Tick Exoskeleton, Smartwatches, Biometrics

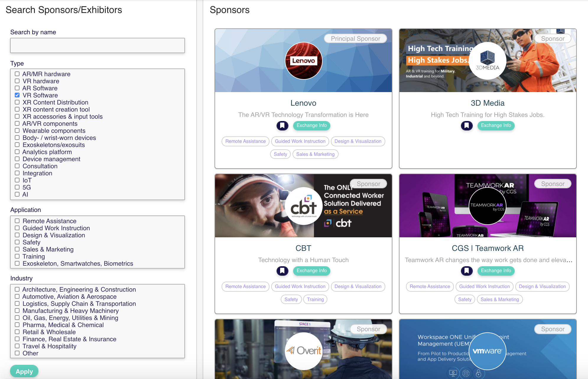(x=17, y=263)
